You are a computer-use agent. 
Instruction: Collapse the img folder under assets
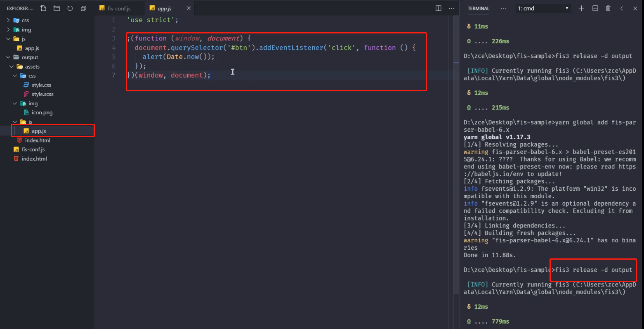15,104
